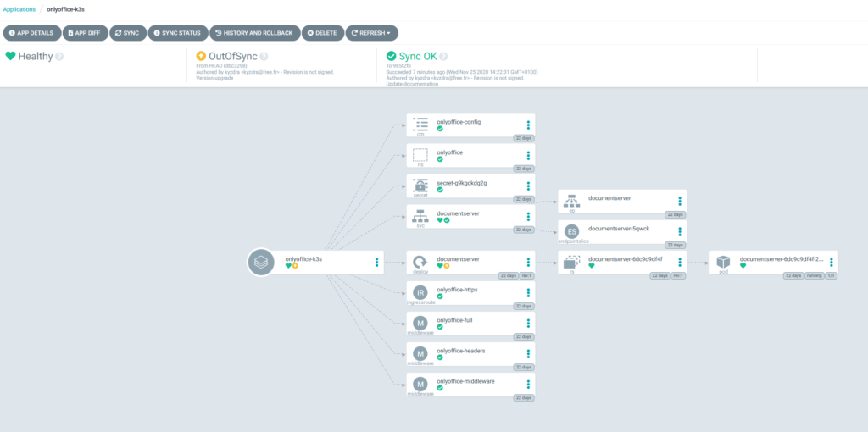Click the green heart on documentserver svc

tap(440, 219)
